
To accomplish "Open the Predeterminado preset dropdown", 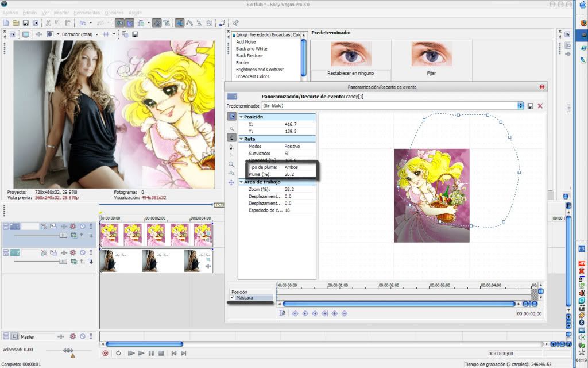I will coord(520,106).
